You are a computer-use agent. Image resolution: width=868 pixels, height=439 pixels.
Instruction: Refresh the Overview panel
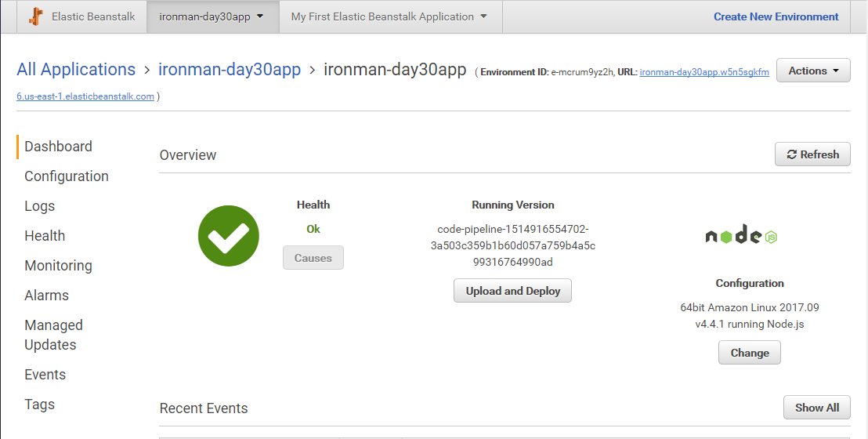(x=812, y=154)
